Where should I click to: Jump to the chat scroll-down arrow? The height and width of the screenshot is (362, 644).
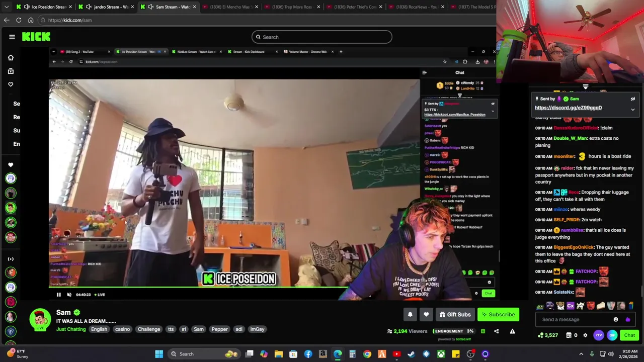click(585, 87)
